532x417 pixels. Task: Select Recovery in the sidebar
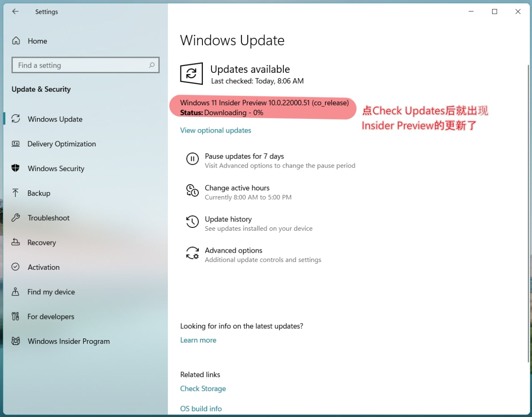click(42, 242)
